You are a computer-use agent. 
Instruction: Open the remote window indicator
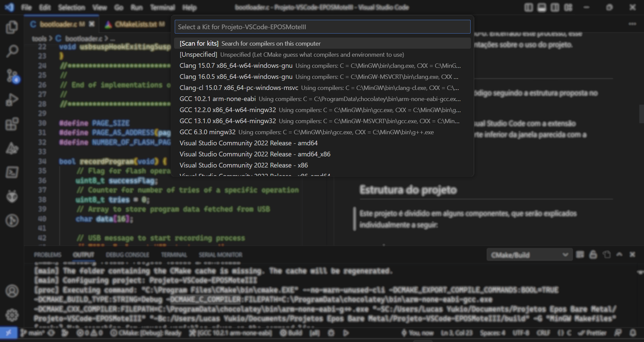[8, 333]
